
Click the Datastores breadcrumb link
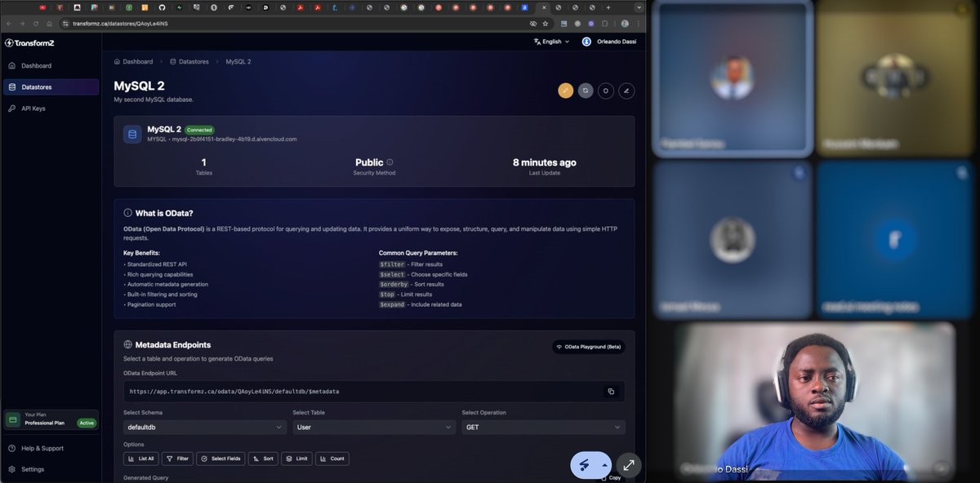(x=189, y=61)
